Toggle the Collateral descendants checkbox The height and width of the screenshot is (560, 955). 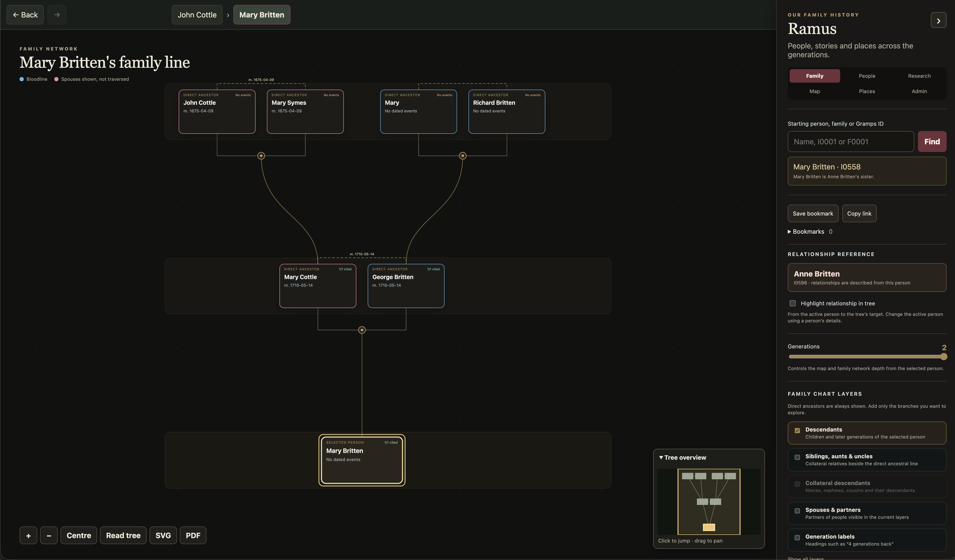(797, 484)
